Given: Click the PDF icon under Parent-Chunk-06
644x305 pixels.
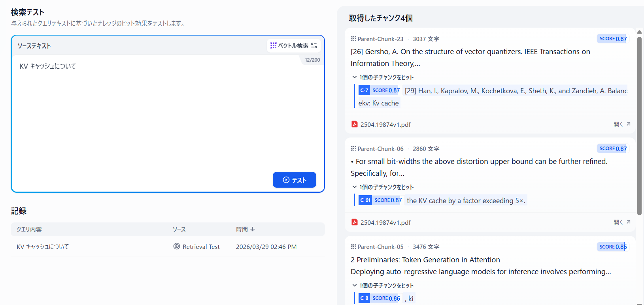Looking at the screenshot, I should (355, 222).
